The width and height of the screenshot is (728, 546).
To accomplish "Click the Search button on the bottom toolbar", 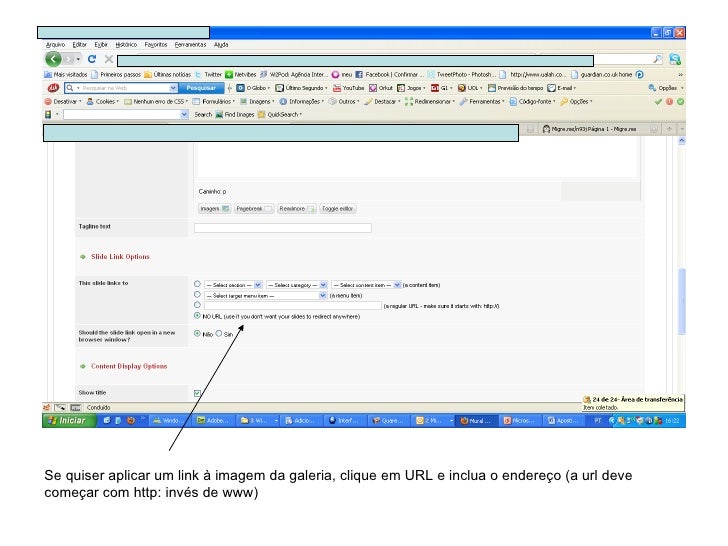I will click(203, 115).
